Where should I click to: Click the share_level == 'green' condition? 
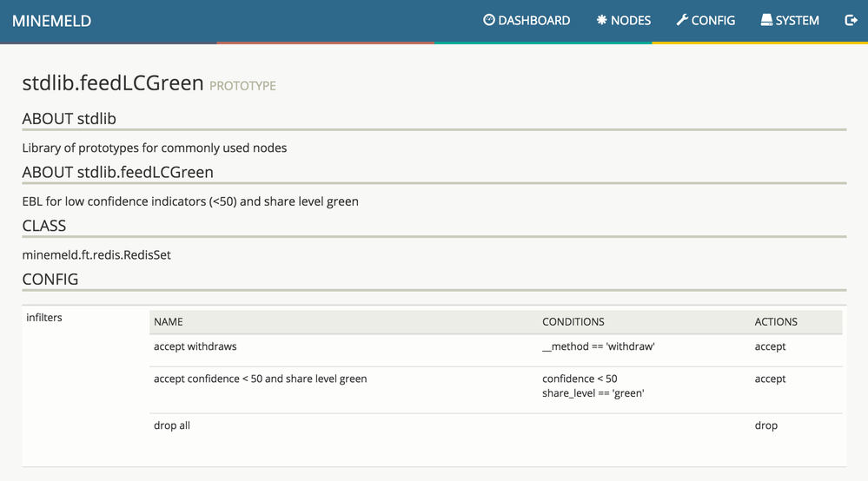click(593, 393)
